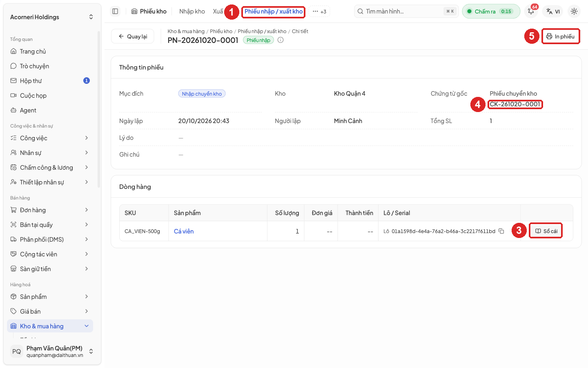Expand Phân phối (DMS) menu

tap(50, 240)
